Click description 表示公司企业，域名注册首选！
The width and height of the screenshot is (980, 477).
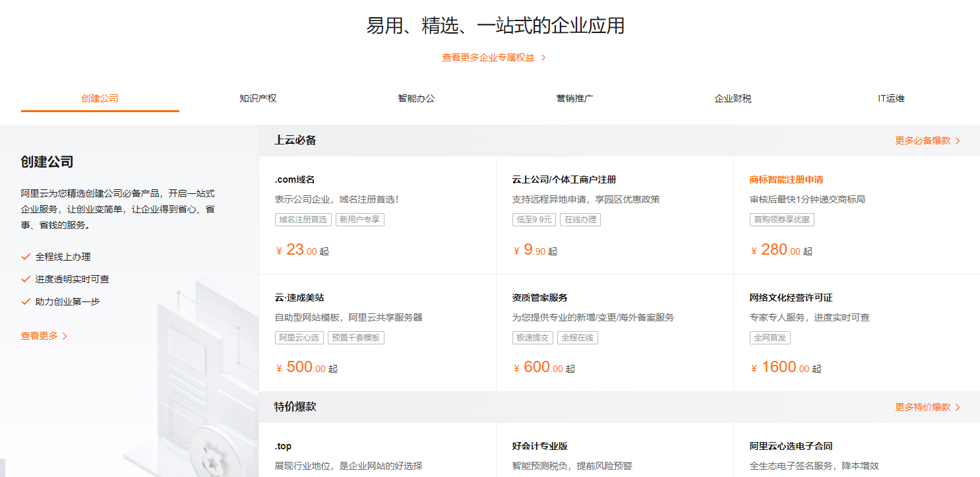click(336, 199)
